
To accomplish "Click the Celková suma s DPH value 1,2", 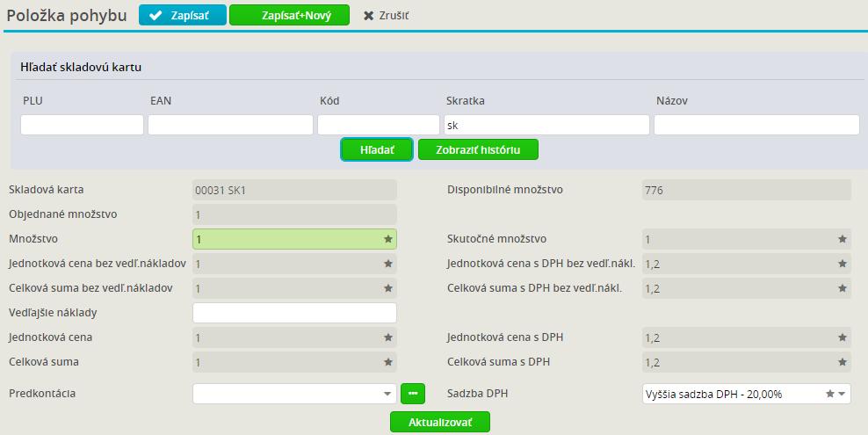I will (x=746, y=362).
